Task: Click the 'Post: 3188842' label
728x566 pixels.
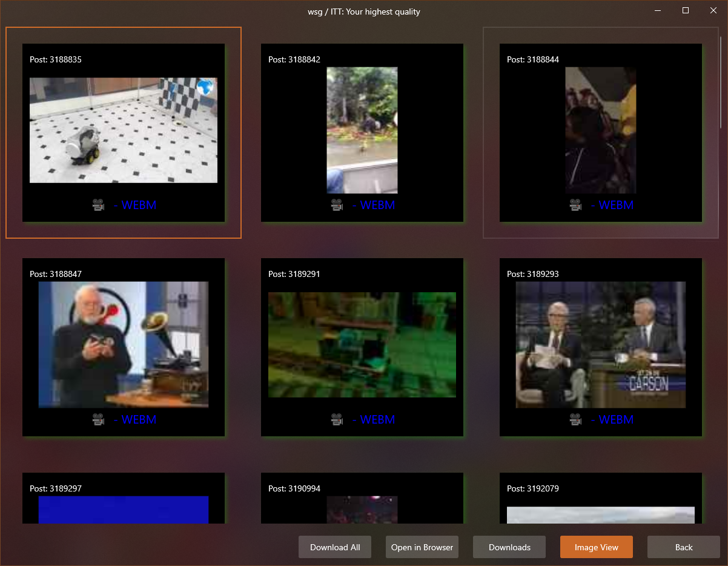Action: [x=294, y=59]
